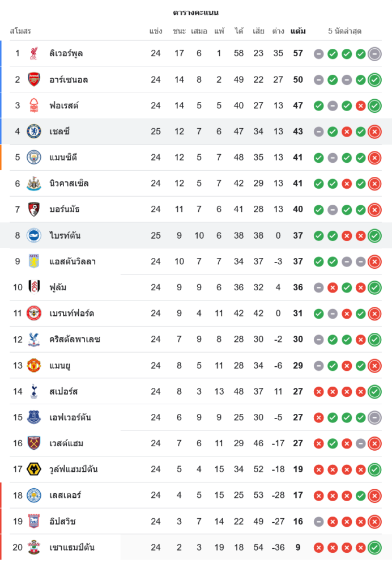Image resolution: width=392 pixels, height=567 pixels.
Task: Click Liverpool's most recent match result circle
Action: (374, 54)
